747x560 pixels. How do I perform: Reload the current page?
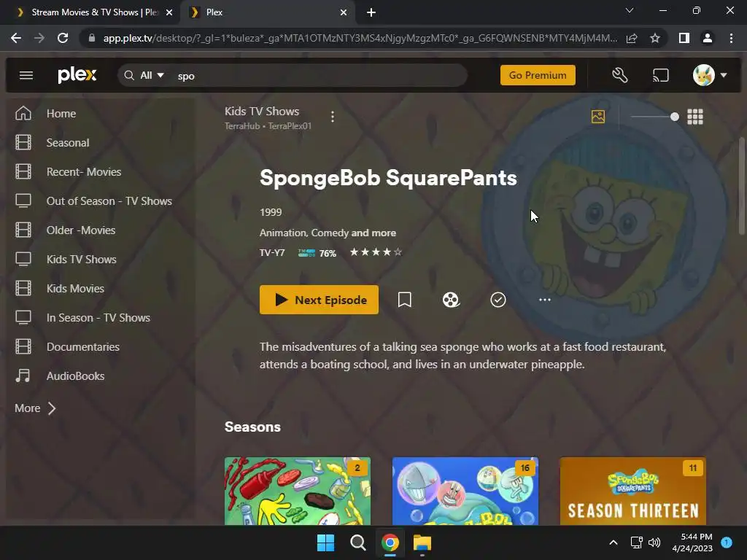(x=63, y=38)
